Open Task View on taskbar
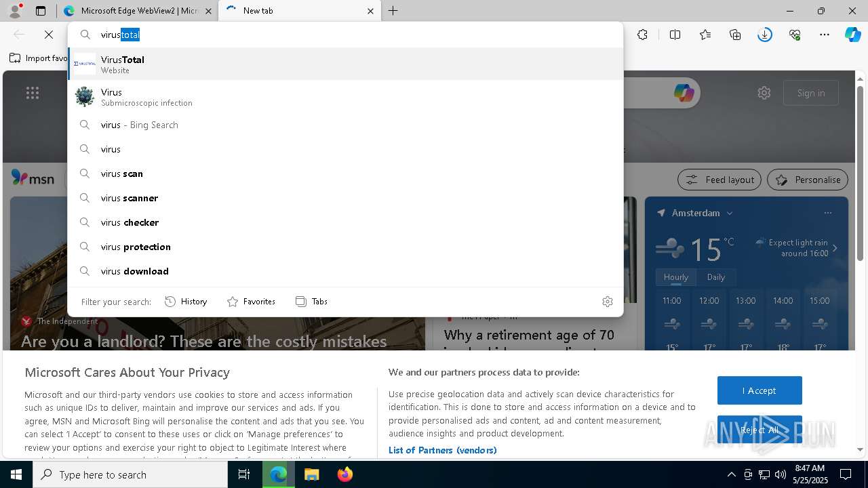Screen dimensions: 868x488 coord(244,474)
